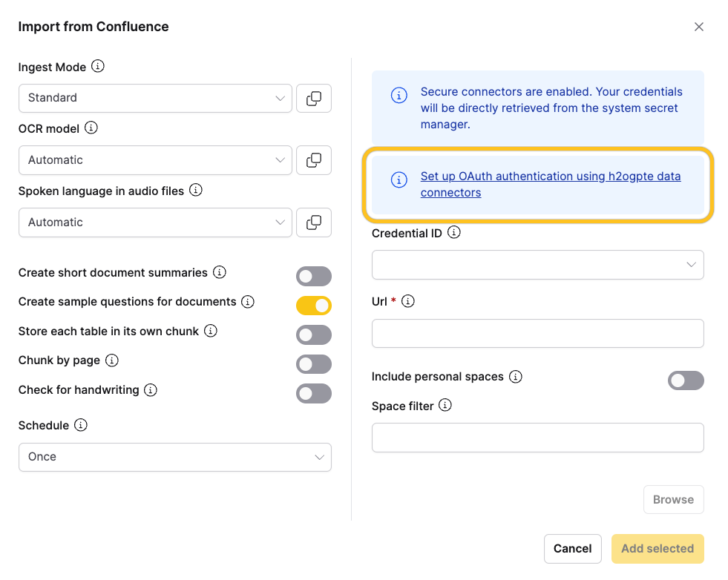This screenshot has width=728, height=580.
Task: Copy the Ingest Mode setting using its copy icon
Action: [x=313, y=98]
